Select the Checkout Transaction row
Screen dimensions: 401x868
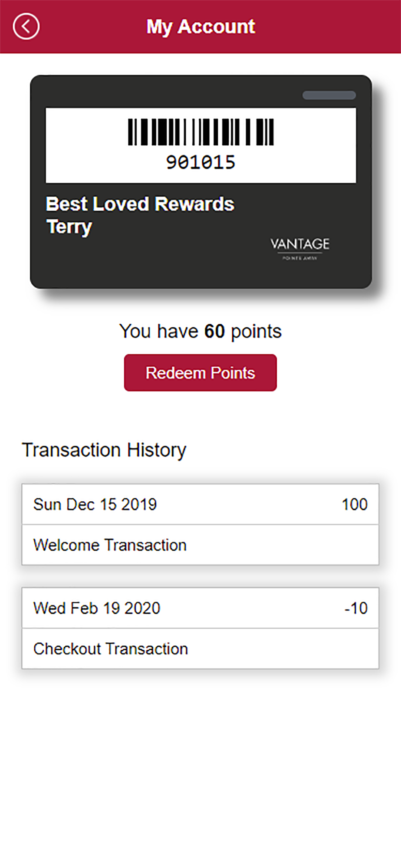click(200, 649)
